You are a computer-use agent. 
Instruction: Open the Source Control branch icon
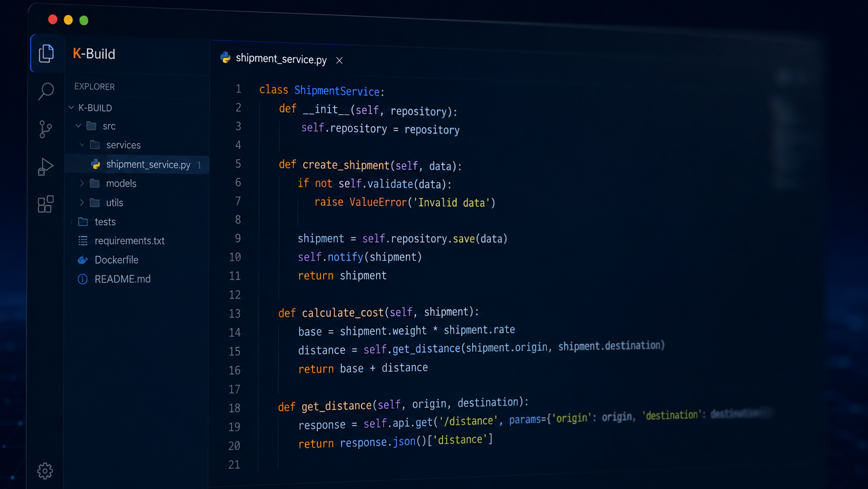tap(46, 129)
